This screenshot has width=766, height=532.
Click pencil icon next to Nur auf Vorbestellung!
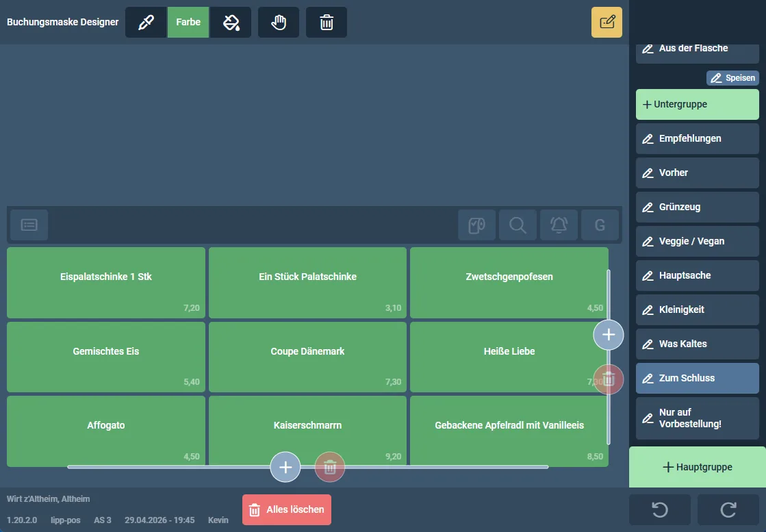coord(648,418)
